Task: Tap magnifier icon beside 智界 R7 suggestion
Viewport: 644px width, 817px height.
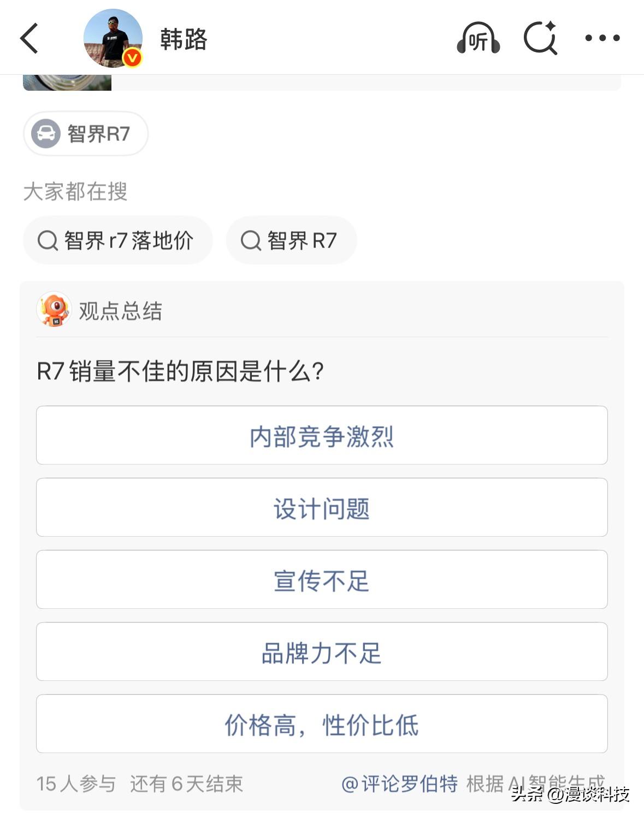Action: pyautogui.click(x=251, y=240)
